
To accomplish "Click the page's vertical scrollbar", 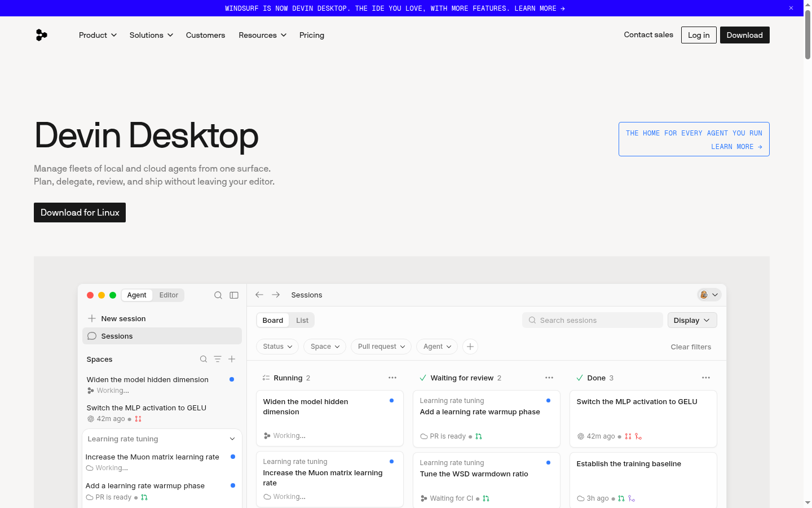I will (807, 34).
